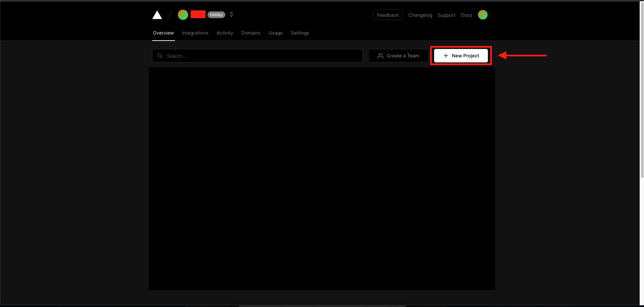Open the account avatar next to slash
The width and height of the screenshot is (644, 307).
point(183,14)
